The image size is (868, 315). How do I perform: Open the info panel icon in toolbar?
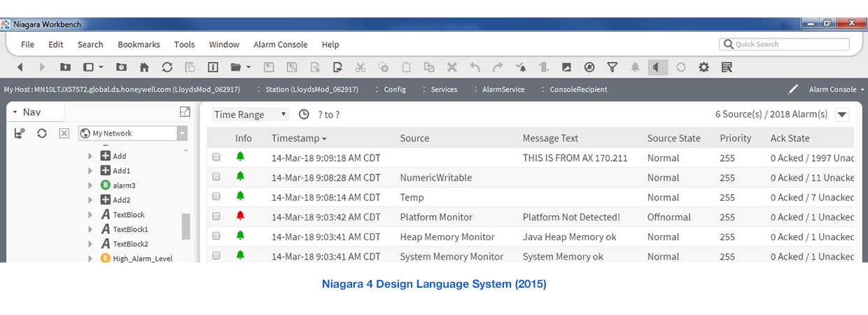213,67
